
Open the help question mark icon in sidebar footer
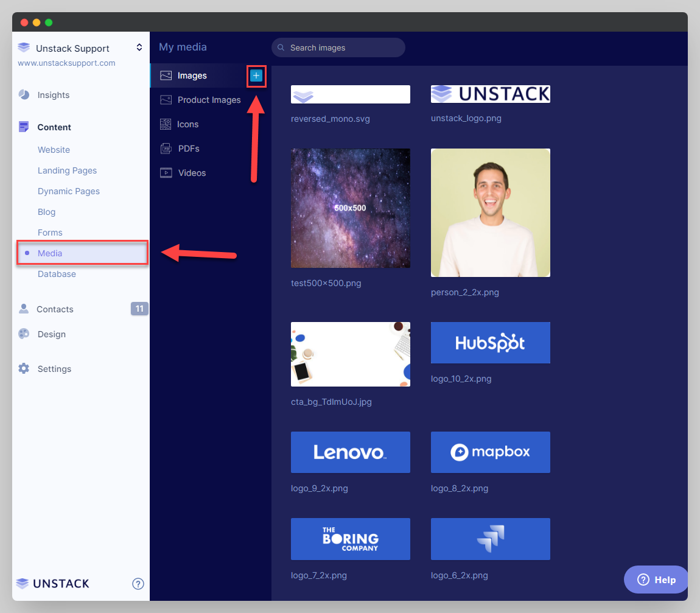click(x=138, y=584)
